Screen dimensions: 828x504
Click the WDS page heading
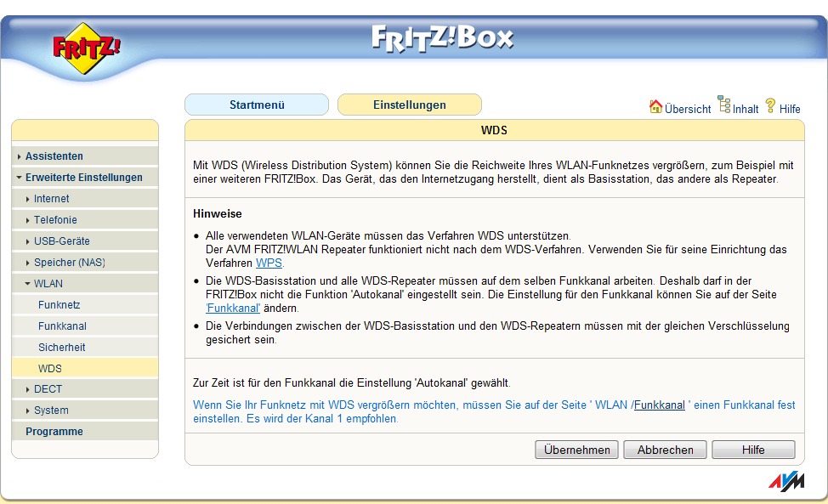click(x=494, y=130)
